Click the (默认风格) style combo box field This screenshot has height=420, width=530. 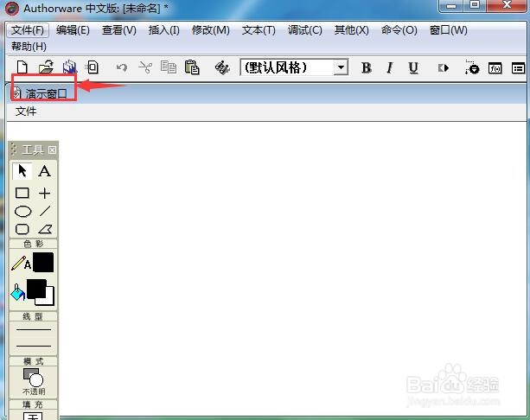pos(294,67)
